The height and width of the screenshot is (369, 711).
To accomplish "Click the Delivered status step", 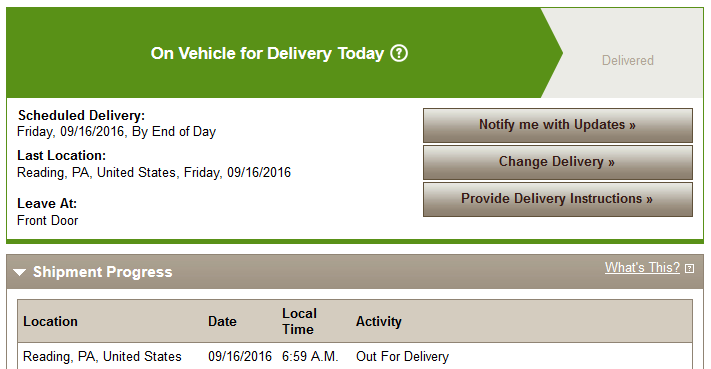I will 628,60.
